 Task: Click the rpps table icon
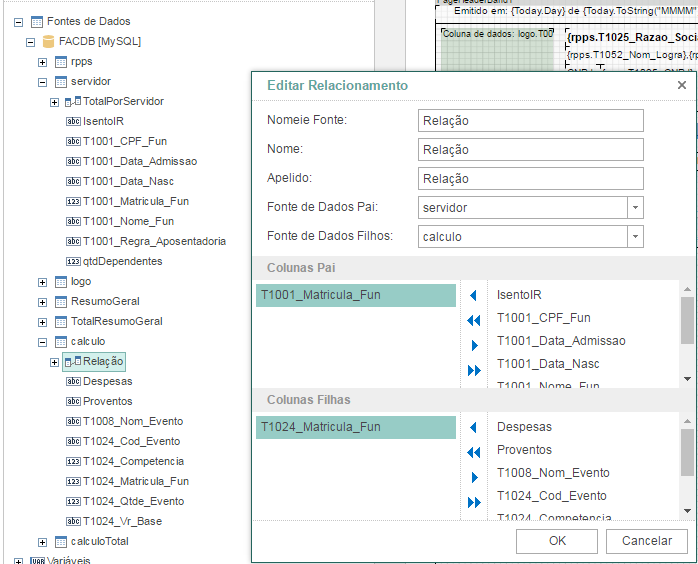(61, 62)
